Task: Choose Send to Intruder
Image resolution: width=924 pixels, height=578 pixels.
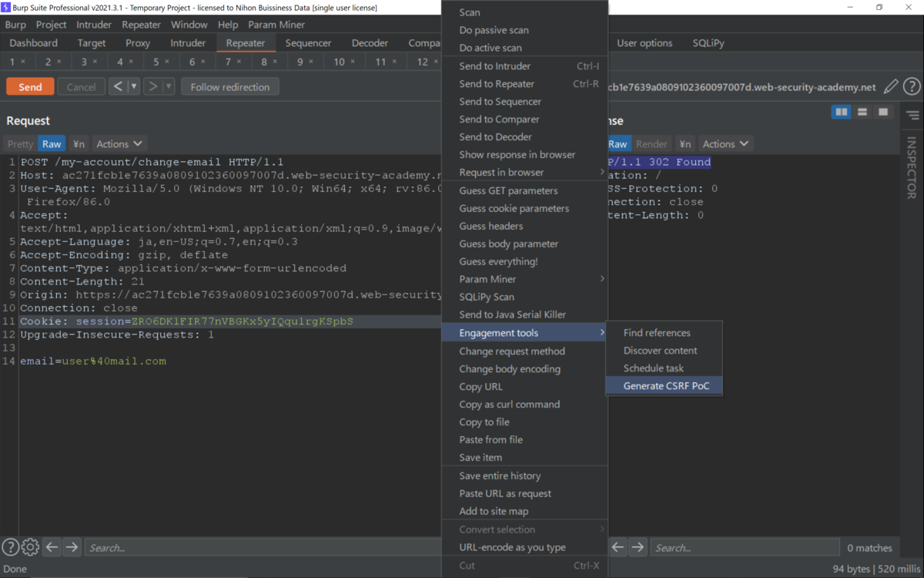Action: click(524, 66)
